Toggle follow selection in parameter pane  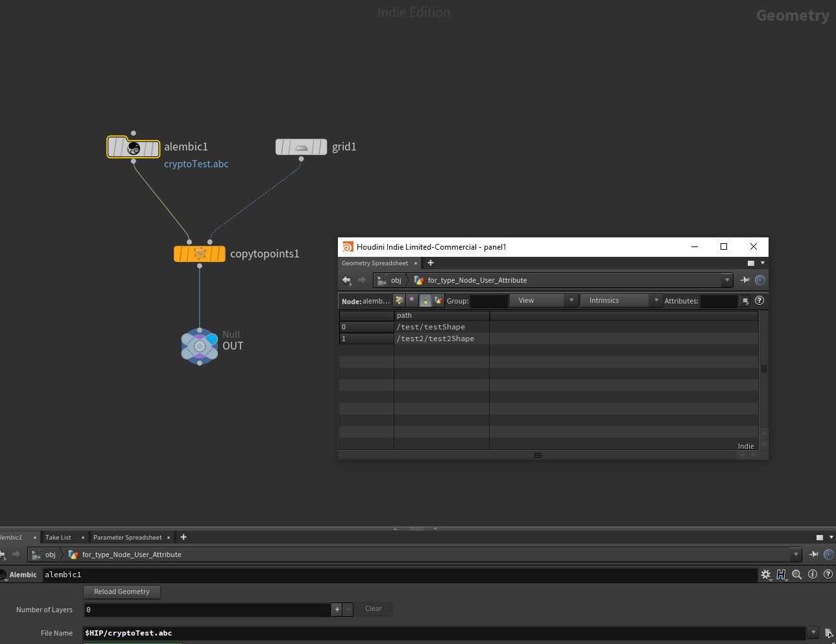829,555
